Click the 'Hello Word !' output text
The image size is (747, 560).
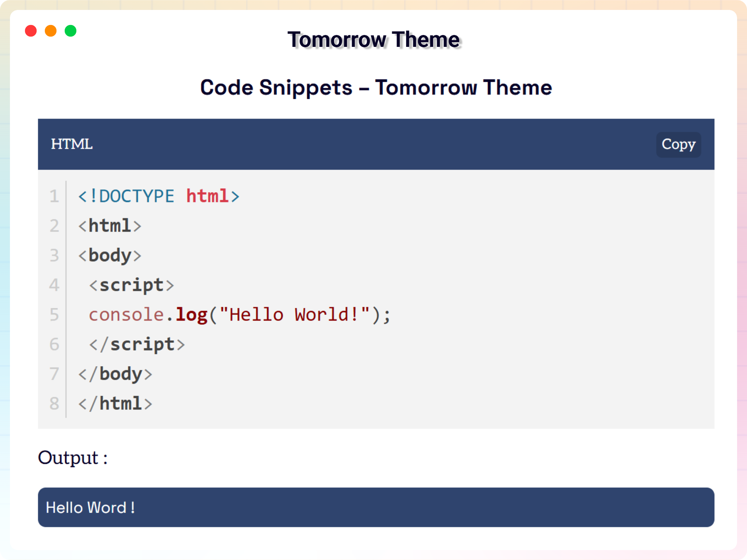(x=90, y=508)
